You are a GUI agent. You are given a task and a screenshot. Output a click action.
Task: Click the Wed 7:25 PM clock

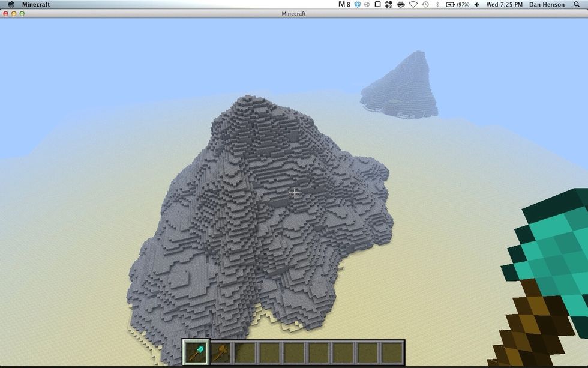tap(504, 4)
